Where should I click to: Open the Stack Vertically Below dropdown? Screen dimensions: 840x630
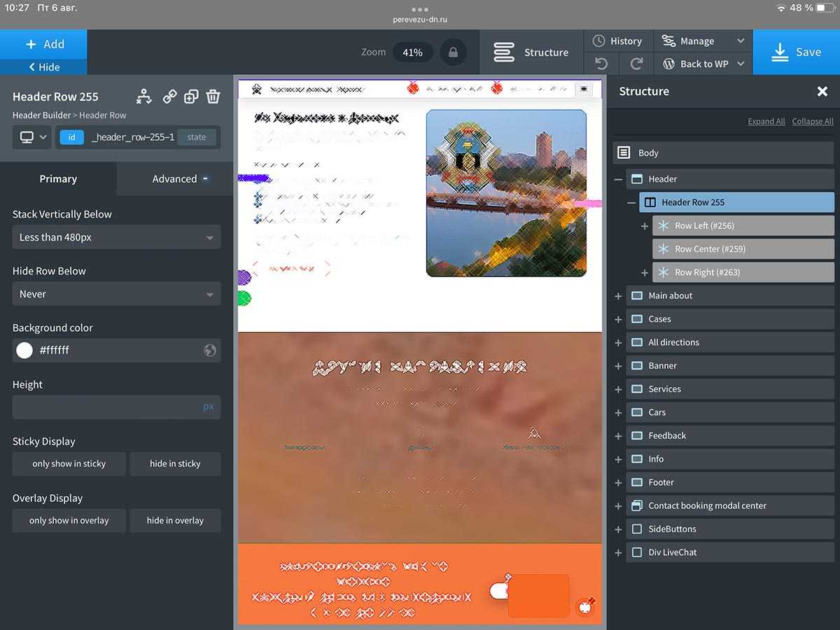pyautogui.click(x=116, y=237)
